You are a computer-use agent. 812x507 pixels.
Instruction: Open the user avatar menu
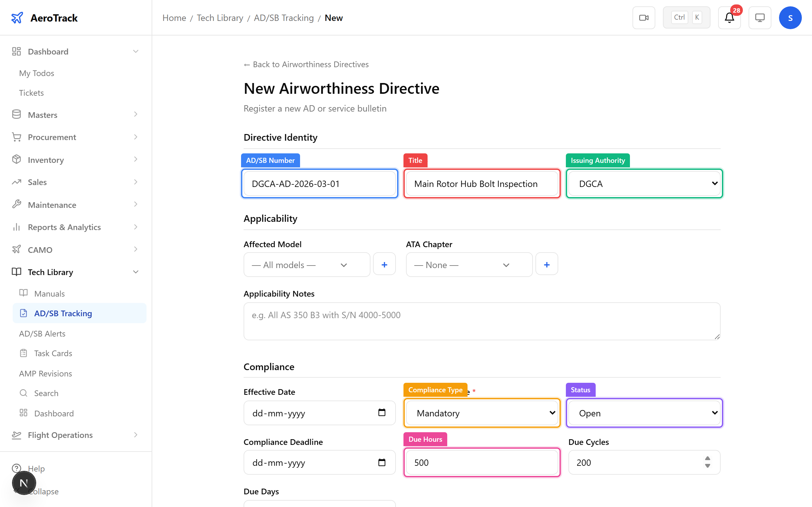(x=790, y=17)
